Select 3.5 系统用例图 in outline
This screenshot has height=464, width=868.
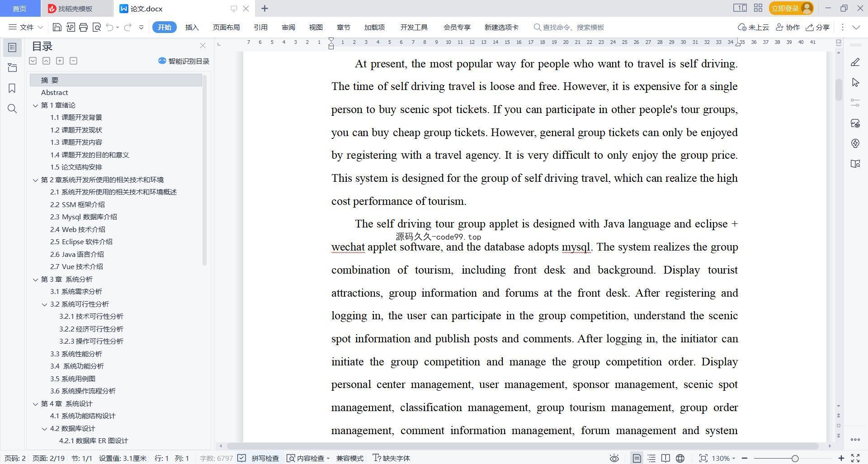73,379
